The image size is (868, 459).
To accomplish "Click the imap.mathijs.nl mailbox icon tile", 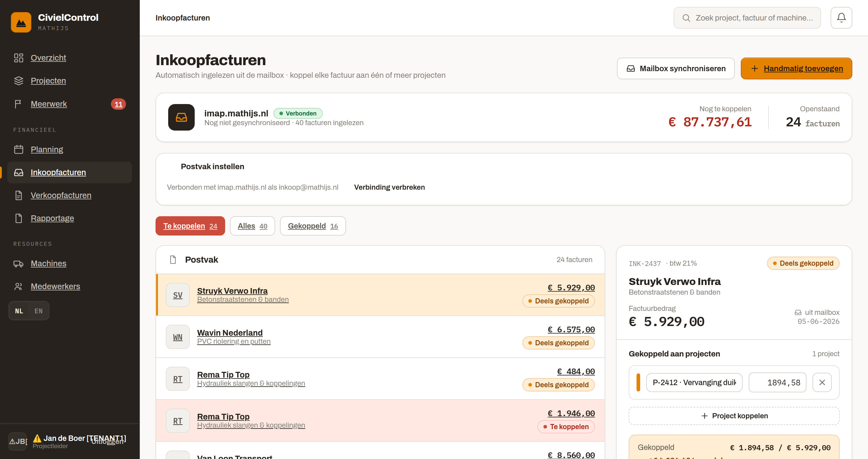I will [181, 117].
